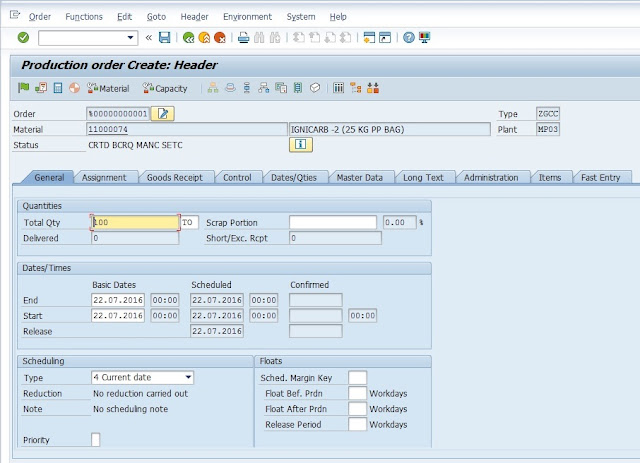The width and height of the screenshot is (640, 463).
Task: Click the Scrap Portion input field
Action: coord(333,223)
